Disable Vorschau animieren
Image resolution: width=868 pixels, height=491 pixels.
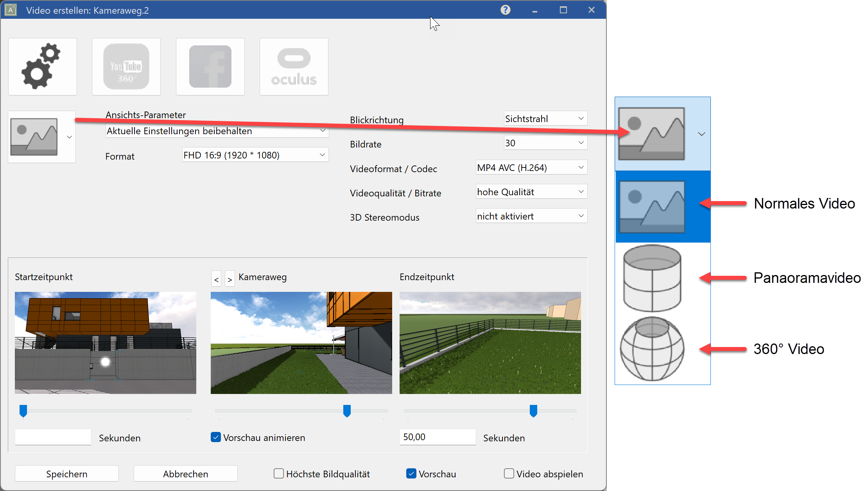click(215, 437)
